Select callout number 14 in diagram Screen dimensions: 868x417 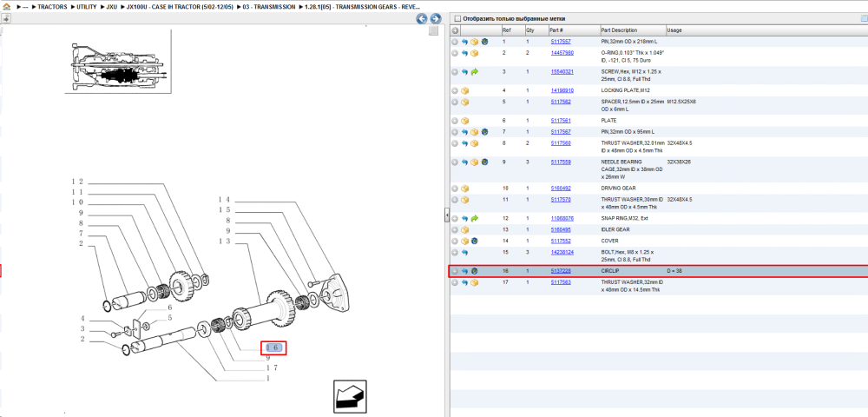click(x=224, y=199)
